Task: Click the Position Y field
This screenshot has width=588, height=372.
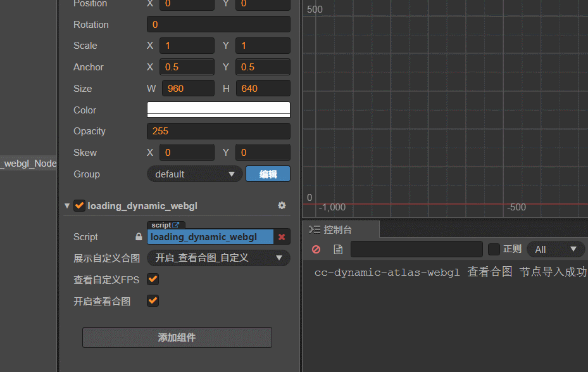Action: [263, 4]
